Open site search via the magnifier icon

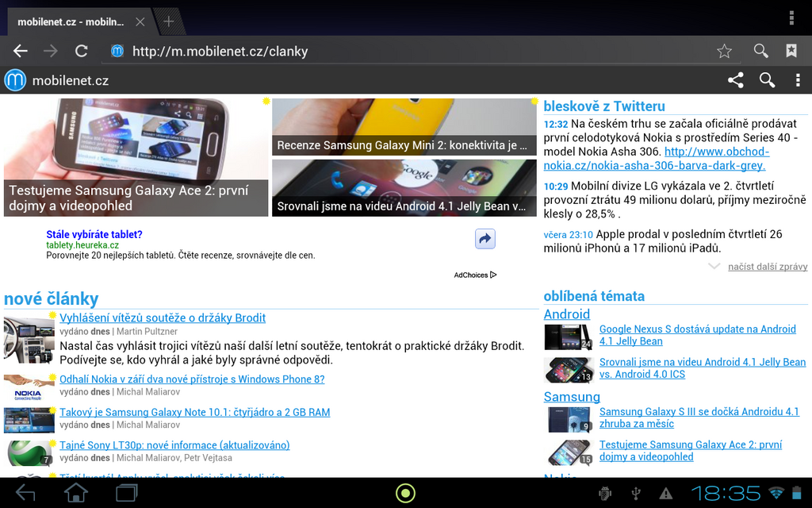click(766, 79)
